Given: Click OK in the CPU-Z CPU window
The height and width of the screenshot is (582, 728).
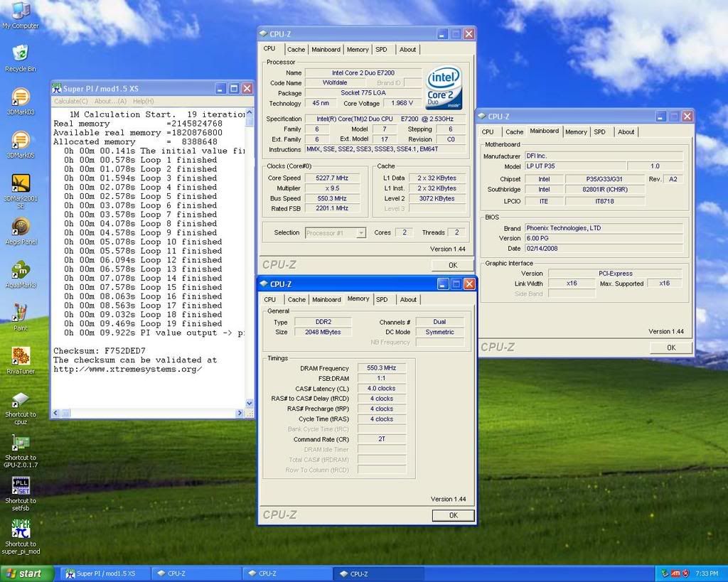Looking at the screenshot, I should pos(453,266).
